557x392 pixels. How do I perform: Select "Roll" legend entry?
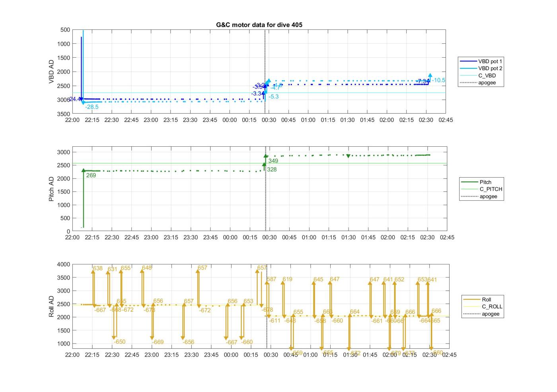pos(483,299)
